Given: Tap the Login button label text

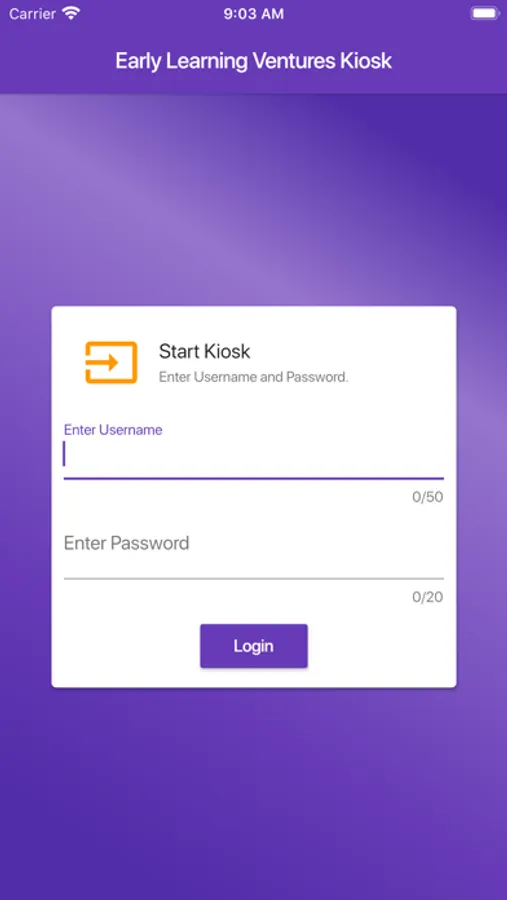Looking at the screenshot, I should point(254,646).
